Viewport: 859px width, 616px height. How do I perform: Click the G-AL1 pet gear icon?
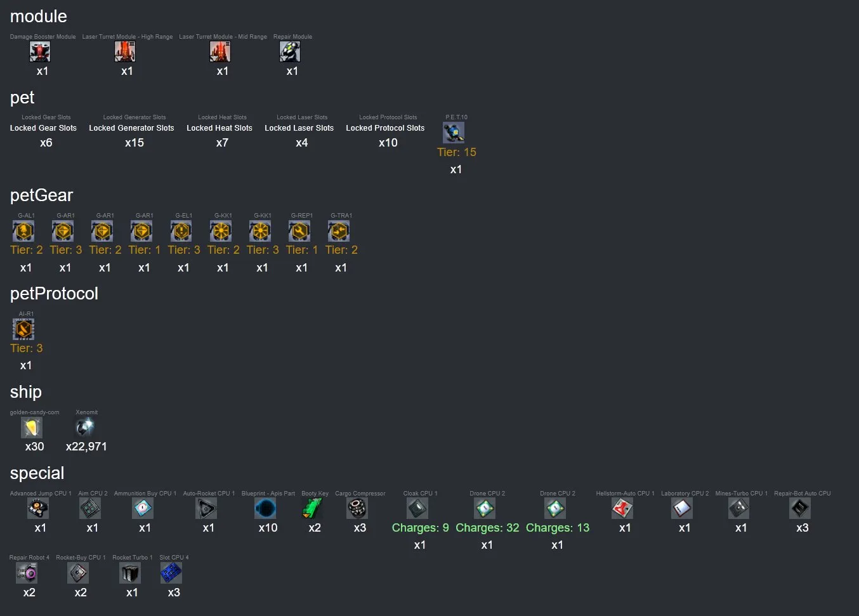23,231
